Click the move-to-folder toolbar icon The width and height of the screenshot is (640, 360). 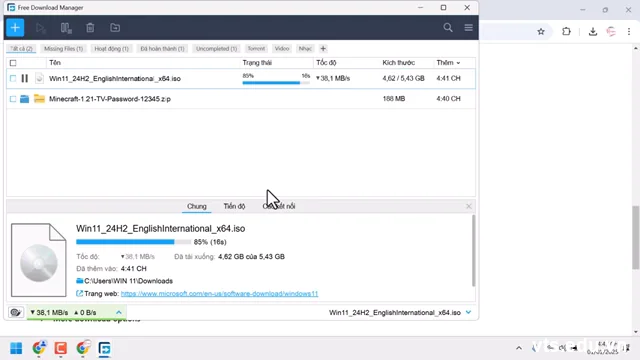pos(115,28)
